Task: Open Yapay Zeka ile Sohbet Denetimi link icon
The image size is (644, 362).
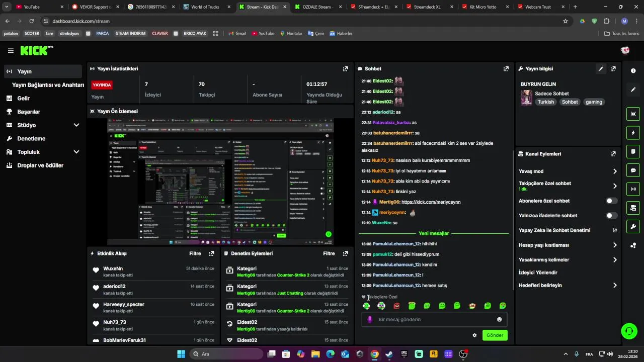Action: (615, 230)
